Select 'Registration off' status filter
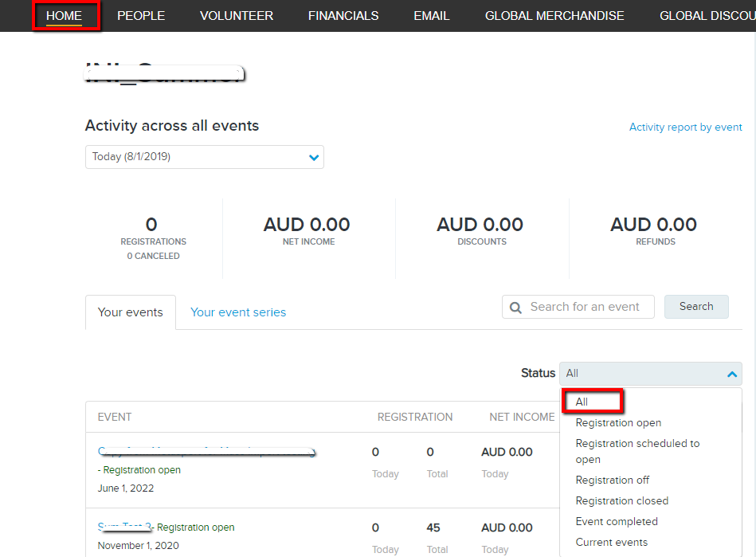The width and height of the screenshot is (756, 557). click(x=612, y=480)
